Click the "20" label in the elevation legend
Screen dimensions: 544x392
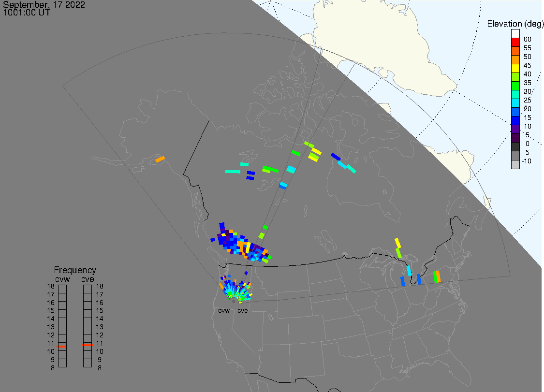(x=528, y=109)
